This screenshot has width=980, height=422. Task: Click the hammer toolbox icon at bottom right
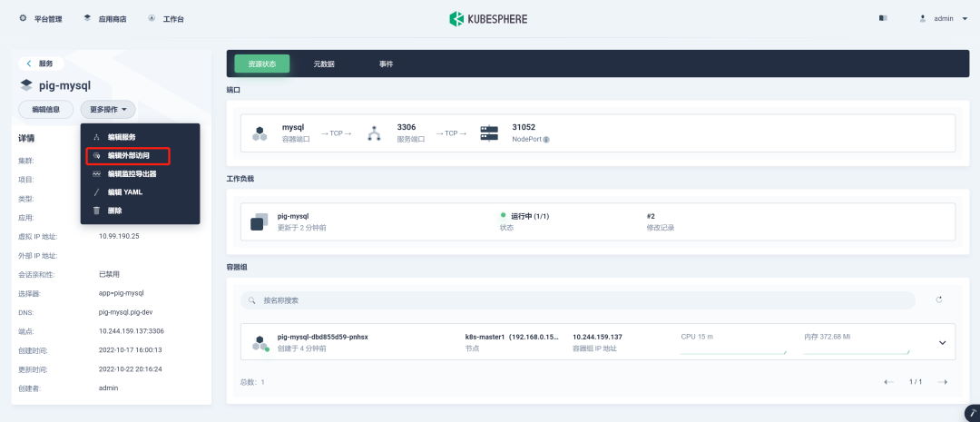[973, 413]
